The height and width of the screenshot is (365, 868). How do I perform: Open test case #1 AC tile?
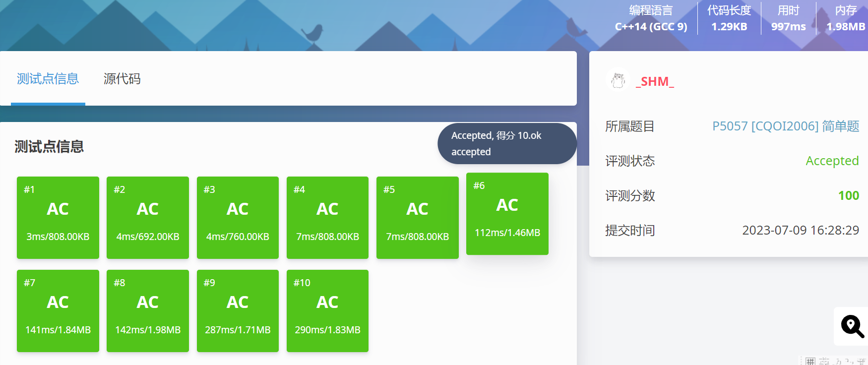pyautogui.click(x=58, y=218)
